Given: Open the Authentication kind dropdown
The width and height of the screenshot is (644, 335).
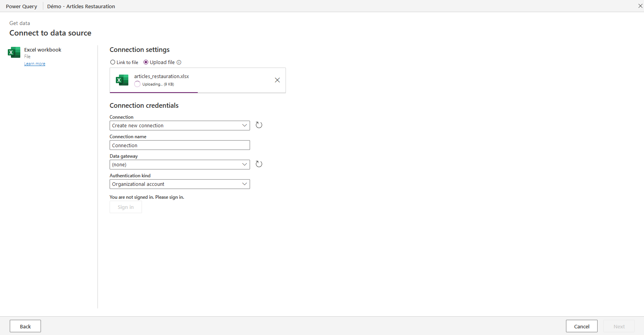Looking at the screenshot, I should 180,184.
